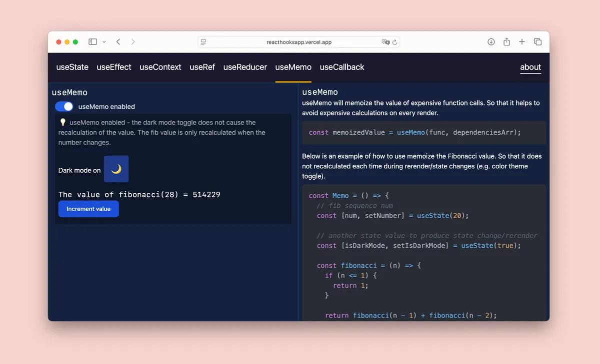Viewport: 600px width, 364px height.
Task: Go forward with the forward arrow
Action: (x=133, y=42)
